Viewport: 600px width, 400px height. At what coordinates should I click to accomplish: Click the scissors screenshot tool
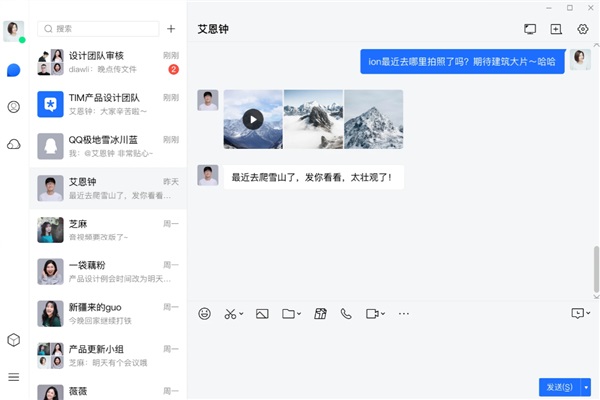pyautogui.click(x=230, y=313)
